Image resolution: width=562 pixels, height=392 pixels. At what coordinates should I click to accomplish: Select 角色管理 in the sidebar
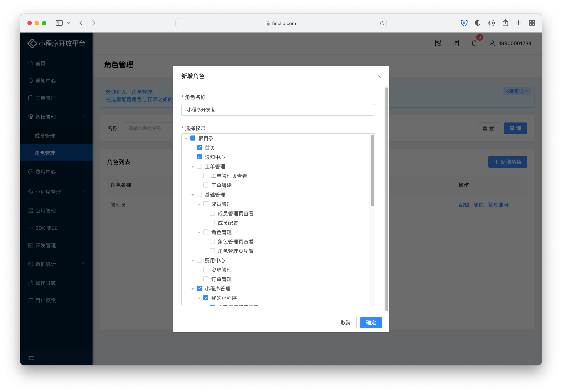pos(56,153)
